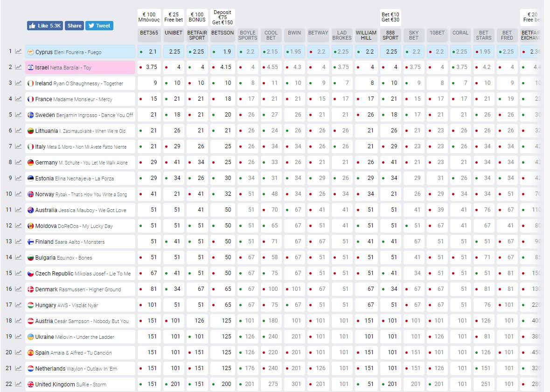Viewport: 550px width, 392px height.
Task: Select the BET365 column header
Action: (149, 33)
